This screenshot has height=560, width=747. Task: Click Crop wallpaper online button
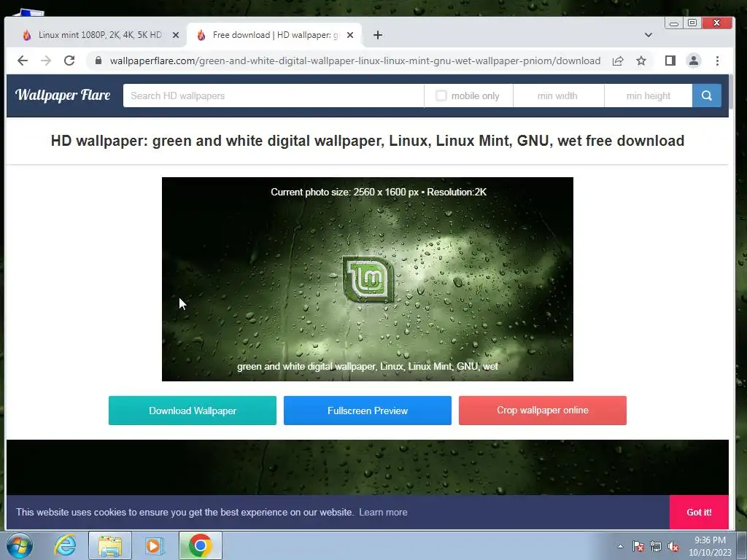point(543,411)
